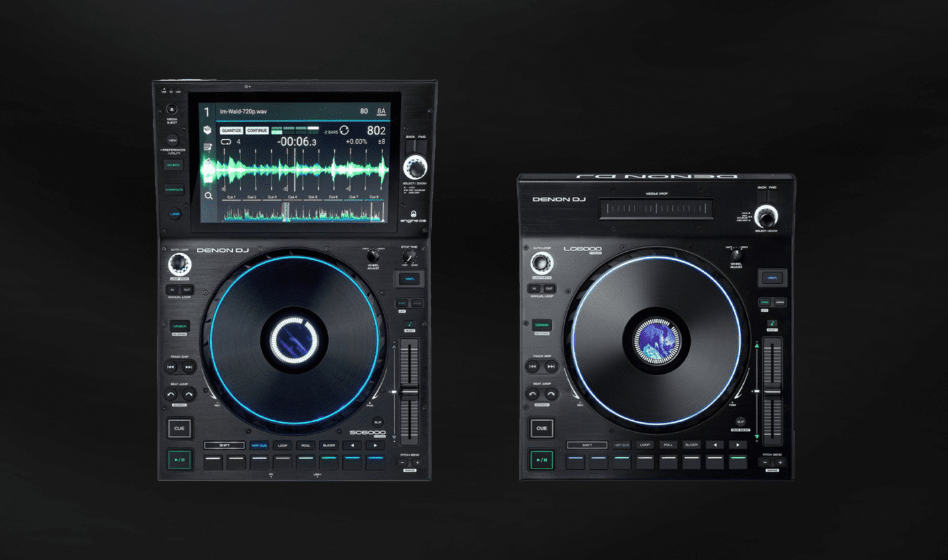Activate the CENSOR button on the LC6000
Viewport: 948px width, 560px height.
tap(541, 325)
